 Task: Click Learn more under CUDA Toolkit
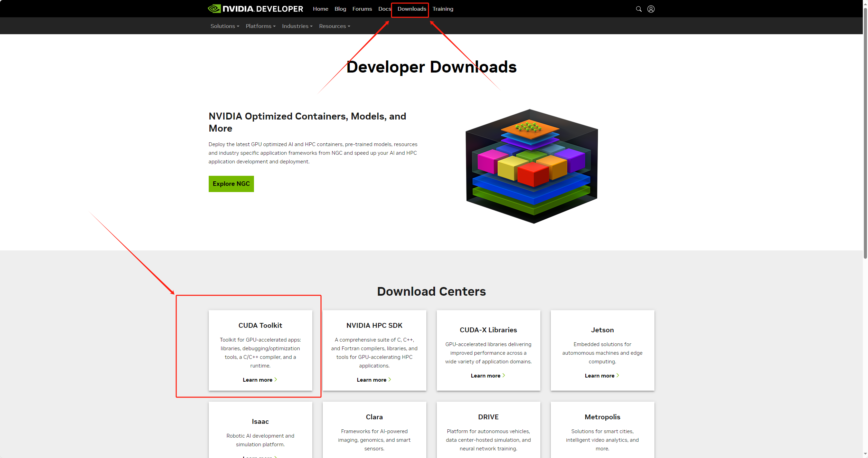(260, 380)
